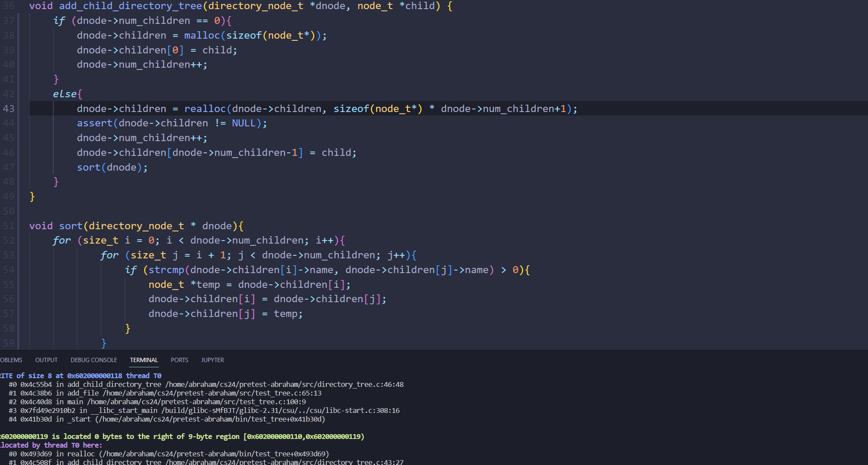Click line number 37 in the gutter

9,20
